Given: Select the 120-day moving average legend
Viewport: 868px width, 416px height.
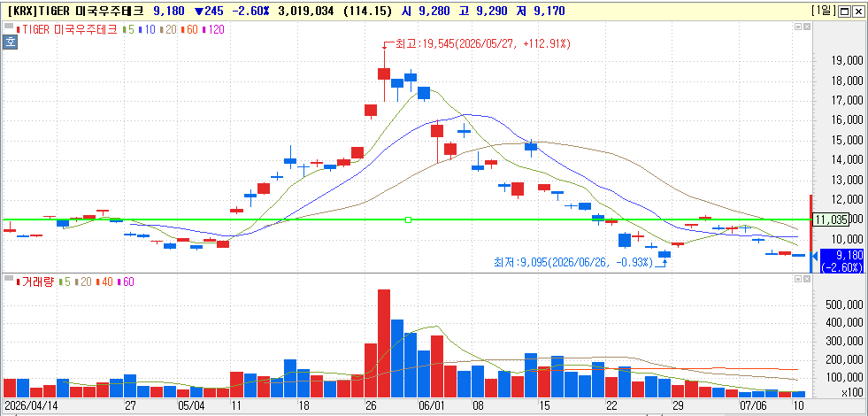Looking at the screenshot, I should (x=213, y=30).
